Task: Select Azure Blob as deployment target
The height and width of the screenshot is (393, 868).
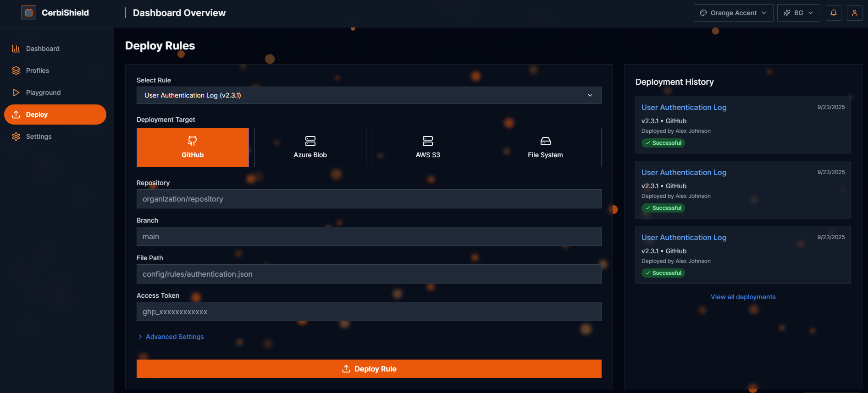Action: tap(310, 147)
